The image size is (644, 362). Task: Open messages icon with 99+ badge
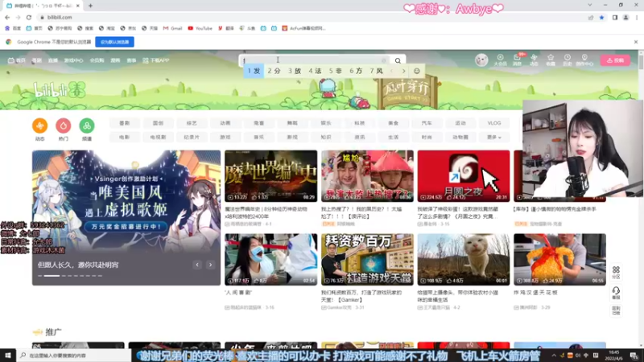pyautogui.click(x=517, y=60)
